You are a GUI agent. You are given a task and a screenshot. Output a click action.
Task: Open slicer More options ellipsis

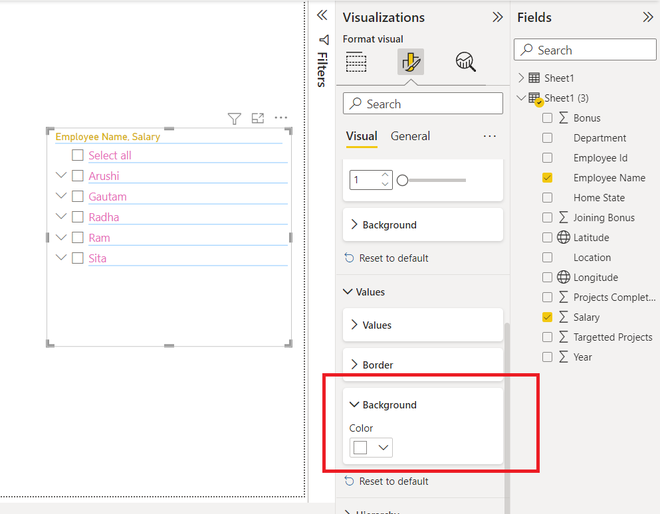(x=281, y=118)
